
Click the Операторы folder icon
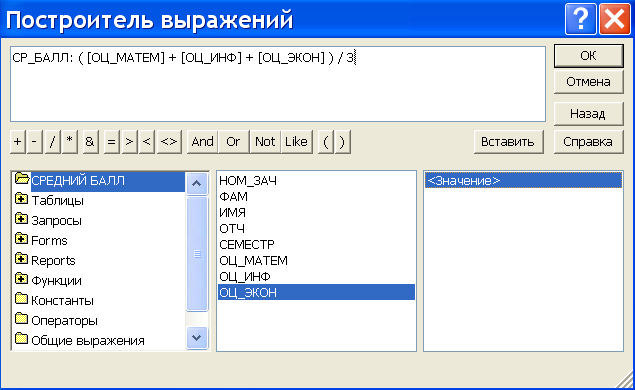tap(21, 319)
